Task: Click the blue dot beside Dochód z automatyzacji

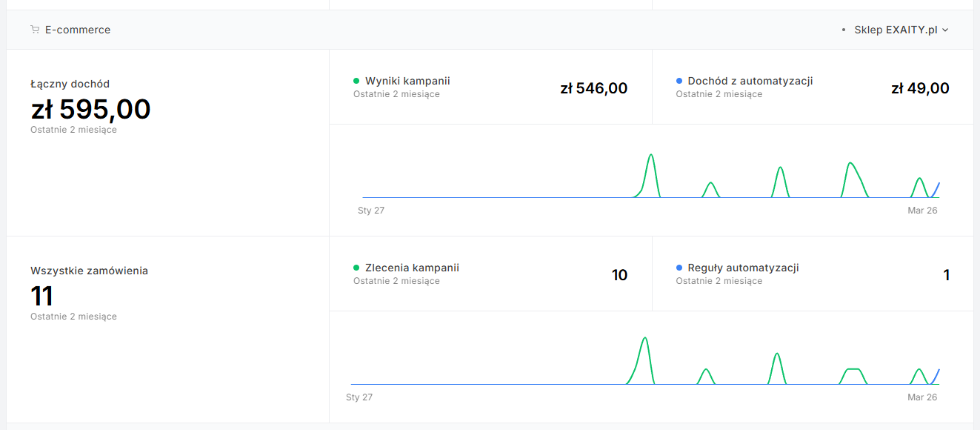Action: (679, 81)
